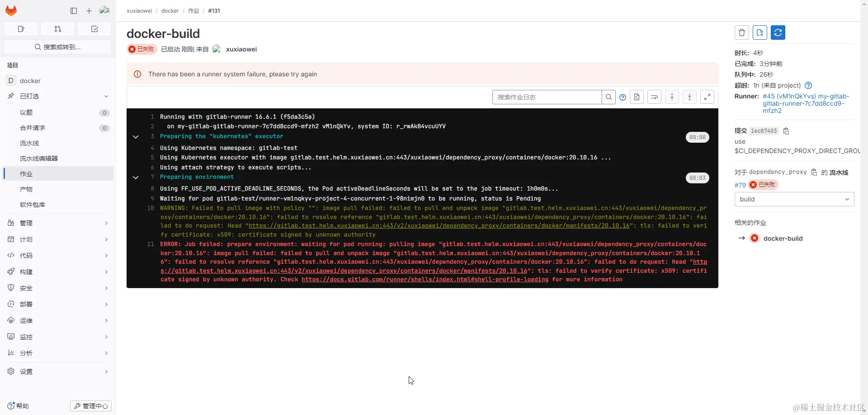
Task: Click the plus create-new icon
Action: click(89, 11)
